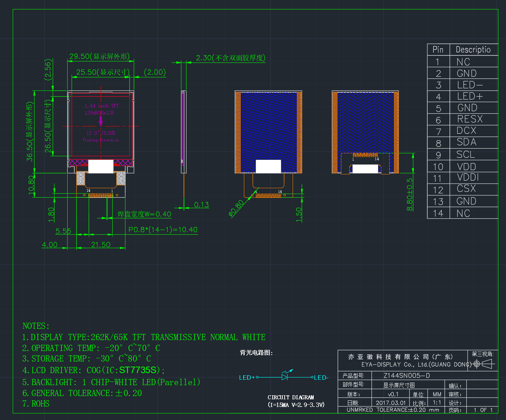The width and height of the screenshot is (506, 420).
Task: Click the "128xRGBx128" resolution label
Action: [x=99, y=113]
